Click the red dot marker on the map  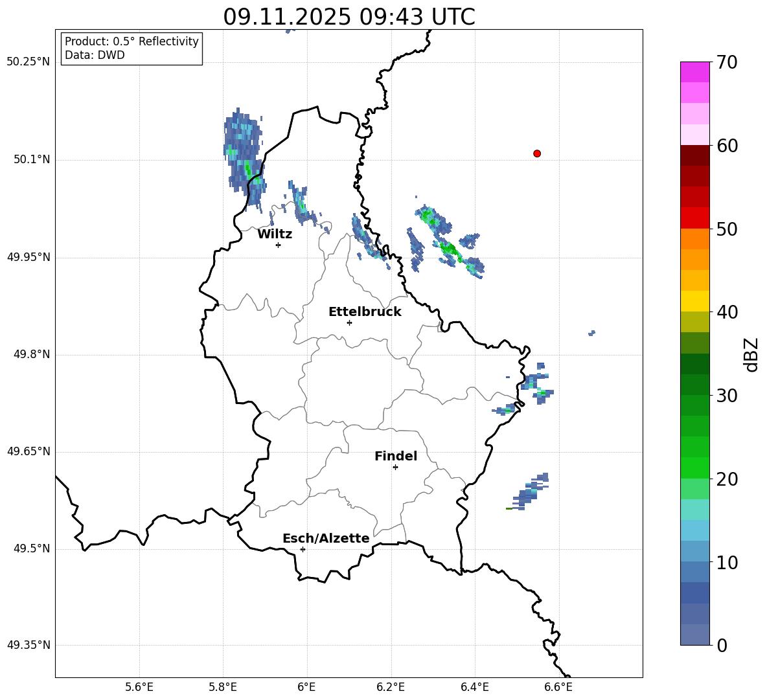[537, 153]
